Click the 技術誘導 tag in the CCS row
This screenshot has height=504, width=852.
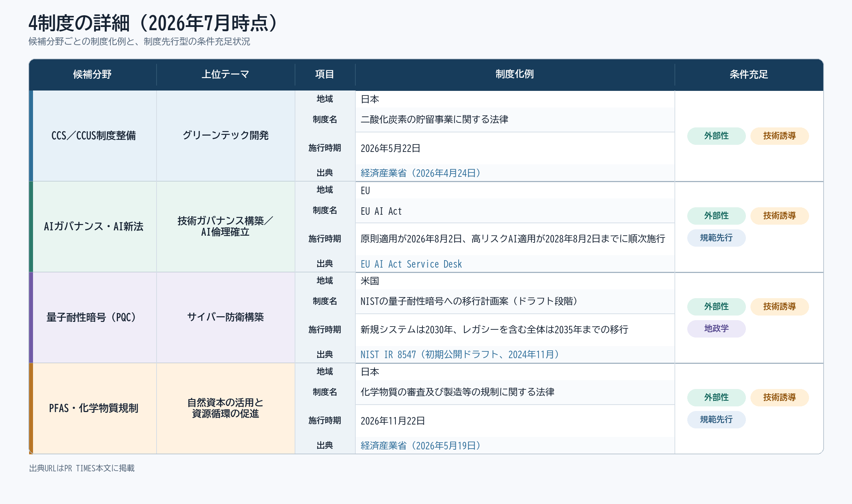tap(780, 136)
